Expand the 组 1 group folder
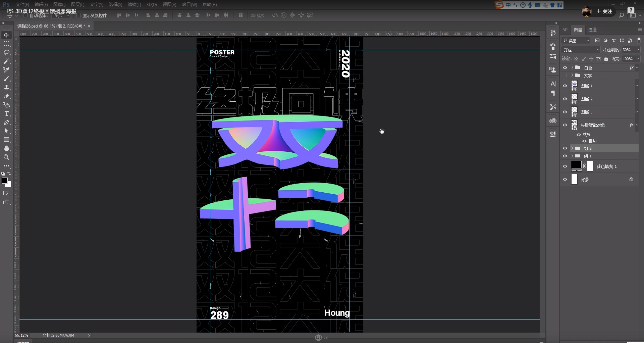 point(572,156)
